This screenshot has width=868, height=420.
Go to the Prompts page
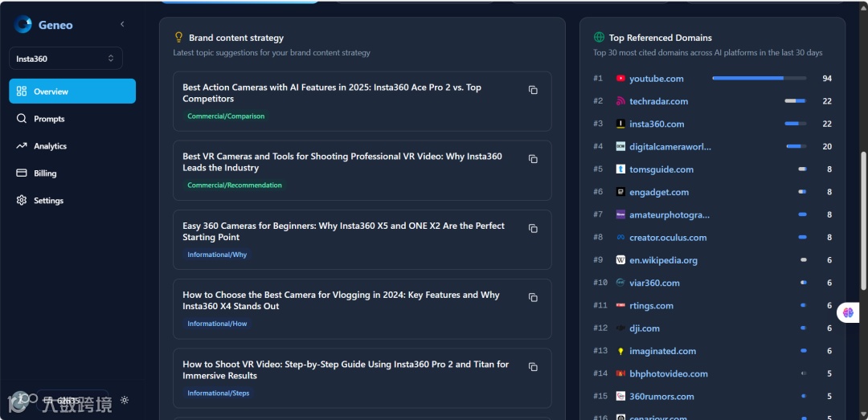tap(72, 118)
